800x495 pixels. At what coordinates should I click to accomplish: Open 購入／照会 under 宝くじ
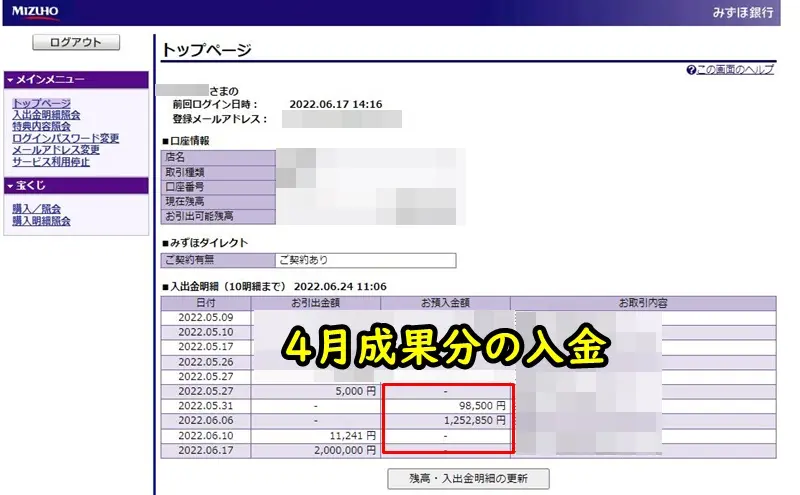(36, 209)
